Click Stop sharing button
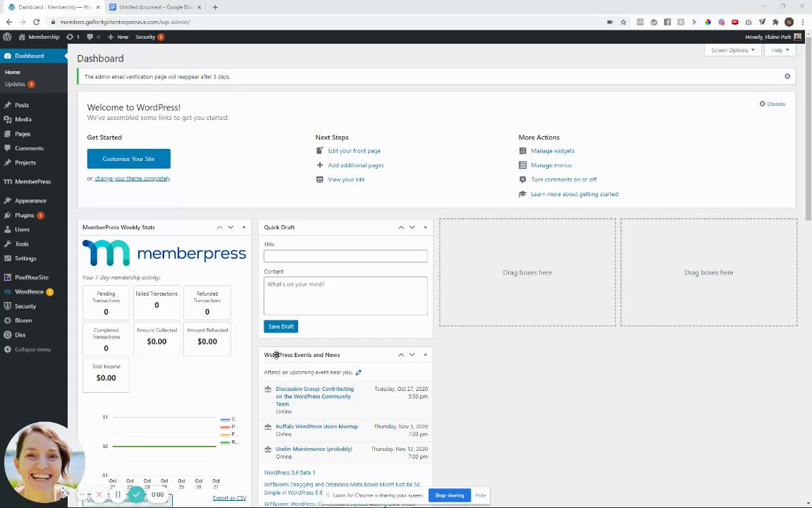This screenshot has width=812, height=508. [450, 495]
